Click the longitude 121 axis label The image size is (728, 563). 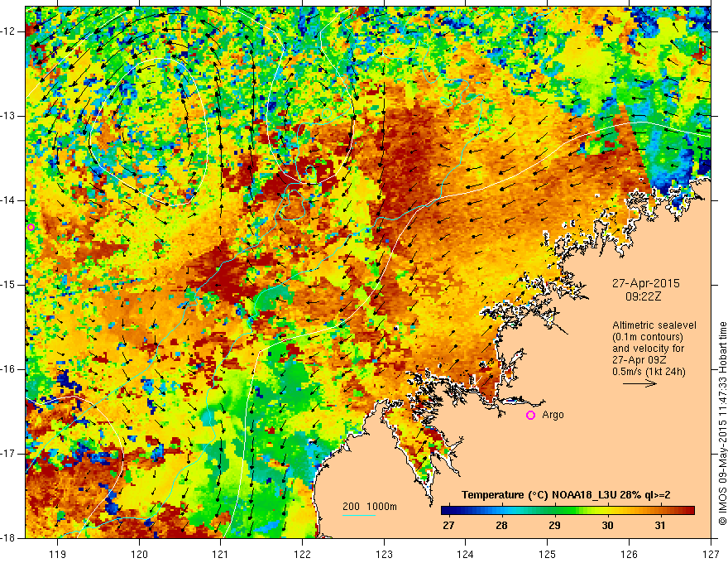(221, 554)
